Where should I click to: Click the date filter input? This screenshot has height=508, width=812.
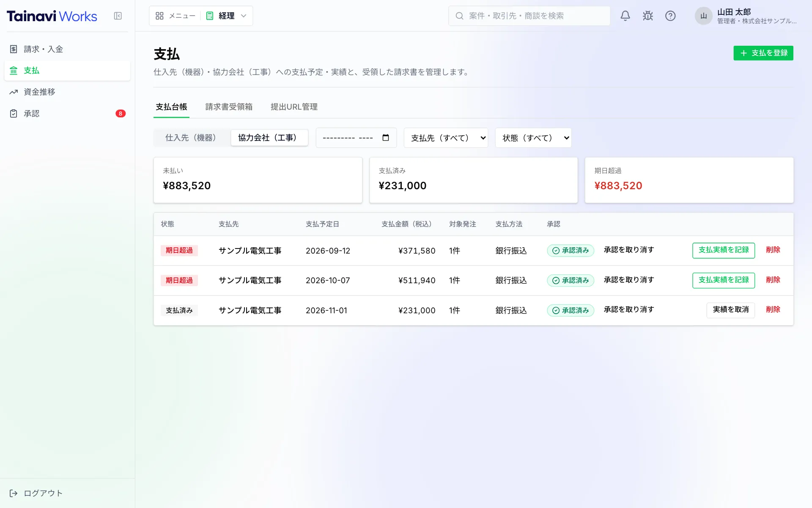pyautogui.click(x=356, y=138)
